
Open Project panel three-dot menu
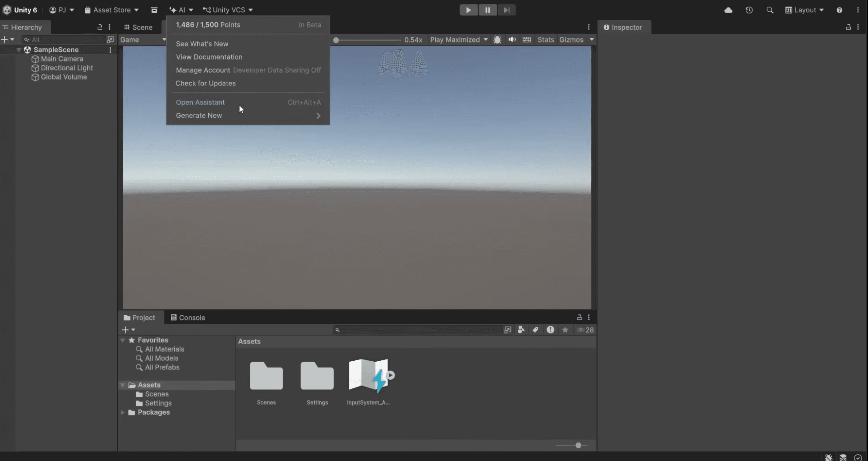tap(589, 317)
